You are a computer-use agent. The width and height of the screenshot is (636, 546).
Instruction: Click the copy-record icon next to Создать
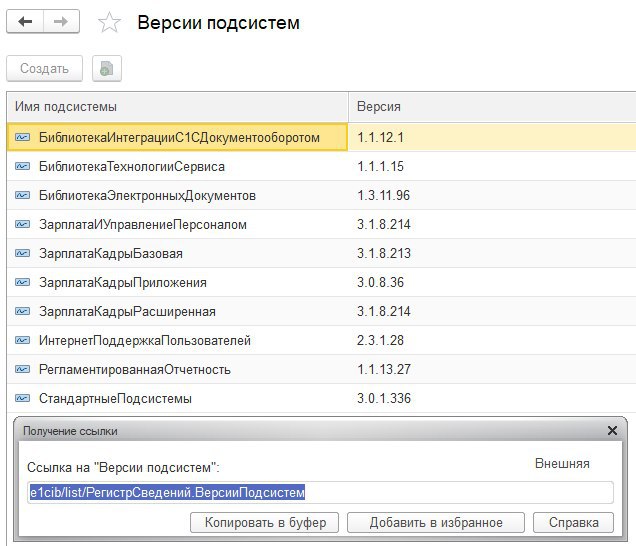coord(107,68)
